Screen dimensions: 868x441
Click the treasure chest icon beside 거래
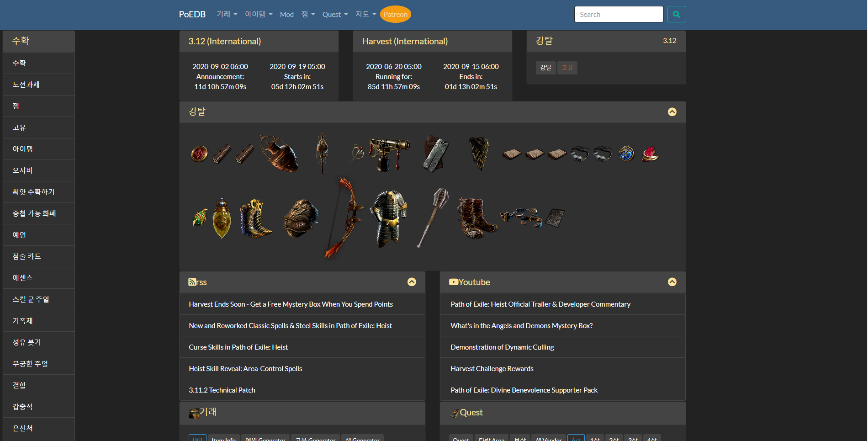[194, 413]
